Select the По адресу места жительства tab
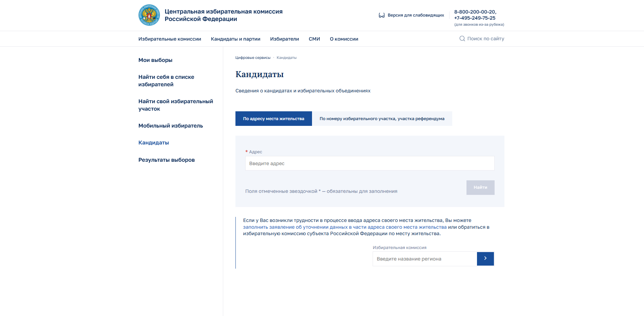Screen dimensions: 644x316 pyautogui.click(x=273, y=119)
